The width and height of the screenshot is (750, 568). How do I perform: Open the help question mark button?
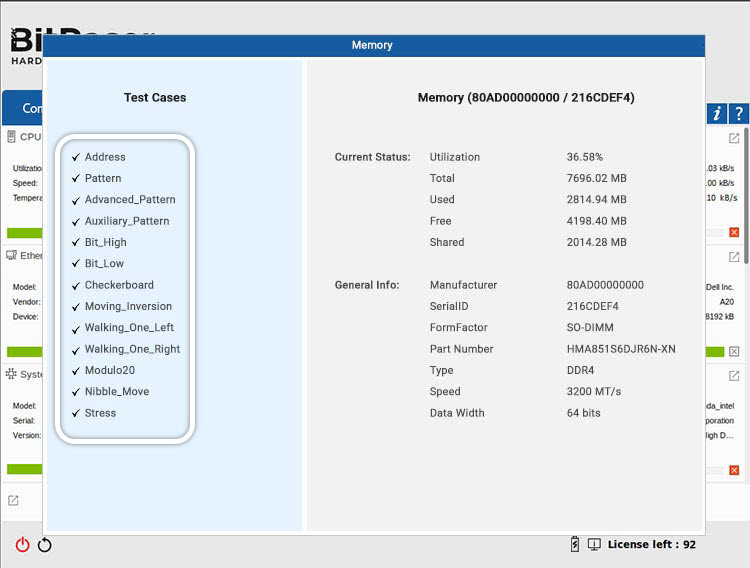[739, 114]
